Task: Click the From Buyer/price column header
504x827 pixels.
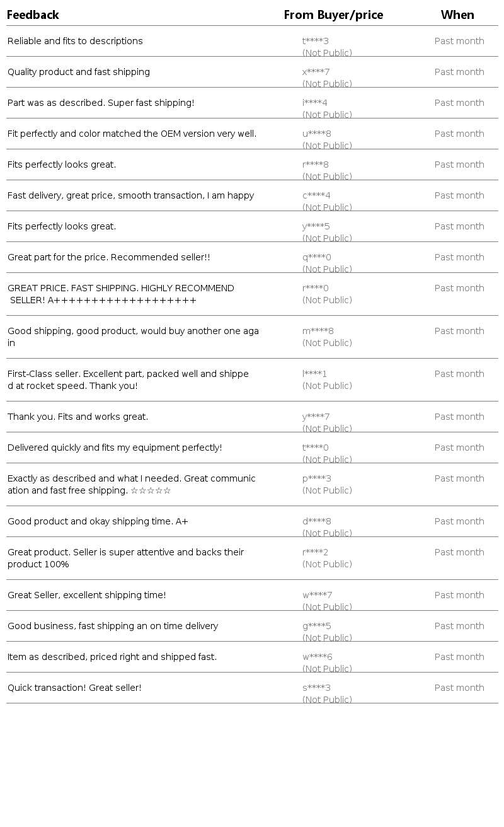Action: 333,14
